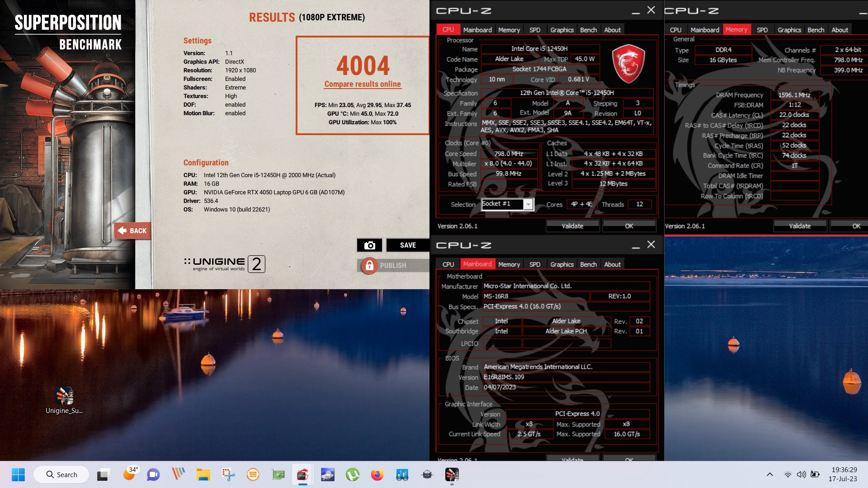The image size is (868, 488).
Task: Open SPD tab in the top CPU-Z CPU window
Action: pyautogui.click(x=535, y=30)
